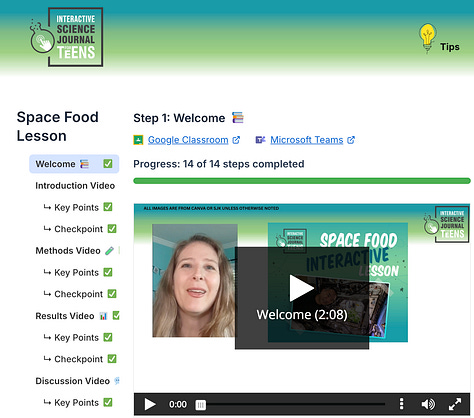474x418 pixels.
Task: Open the Results Video step
Action: 65,316
